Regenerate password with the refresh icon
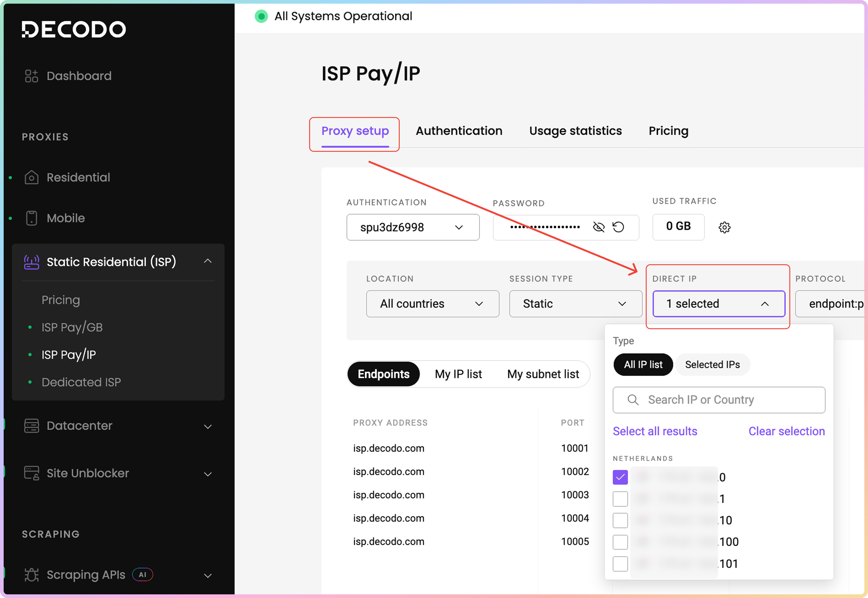 (618, 227)
